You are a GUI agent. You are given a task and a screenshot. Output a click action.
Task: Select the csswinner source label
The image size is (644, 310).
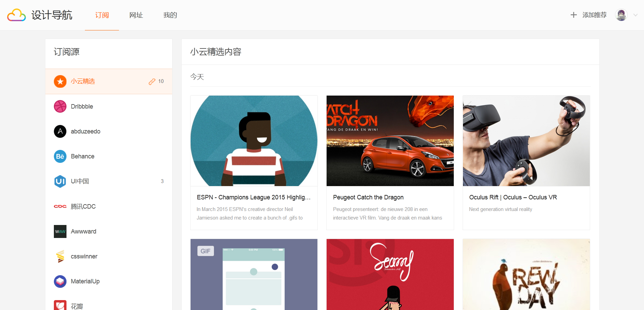[x=84, y=256]
